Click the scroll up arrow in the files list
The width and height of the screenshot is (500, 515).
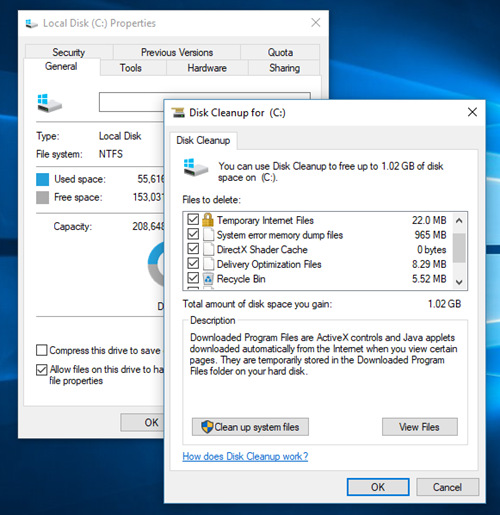(459, 220)
